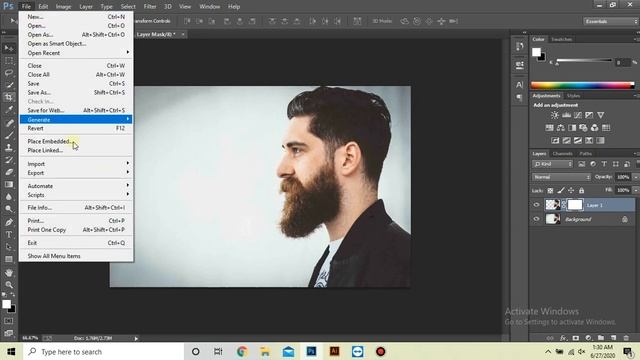Select the Eyedropper tool
The image size is (640, 360).
click(x=9, y=109)
